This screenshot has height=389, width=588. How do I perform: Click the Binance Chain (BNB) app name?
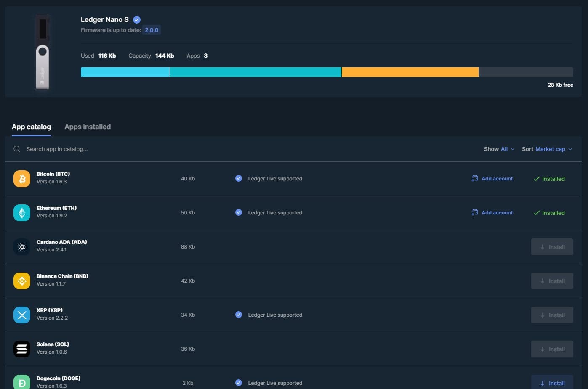click(x=62, y=276)
